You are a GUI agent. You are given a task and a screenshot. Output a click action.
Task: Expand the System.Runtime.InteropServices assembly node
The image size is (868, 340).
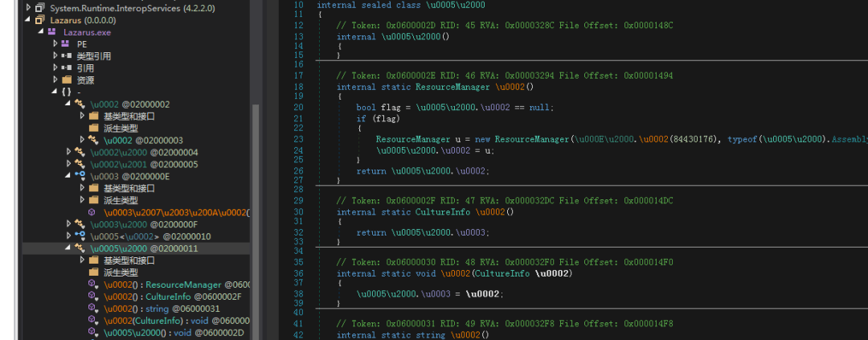pyautogui.click(x=29, y=8)
